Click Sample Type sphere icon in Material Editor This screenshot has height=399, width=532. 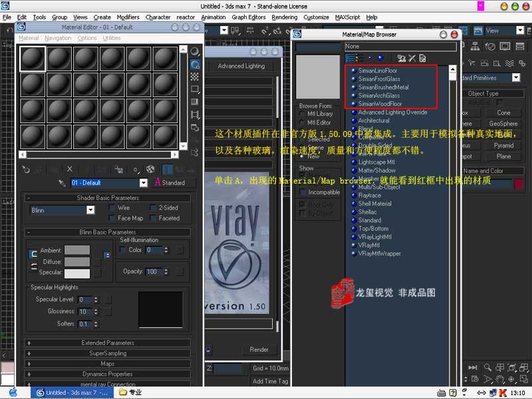[x=195, y=51]
